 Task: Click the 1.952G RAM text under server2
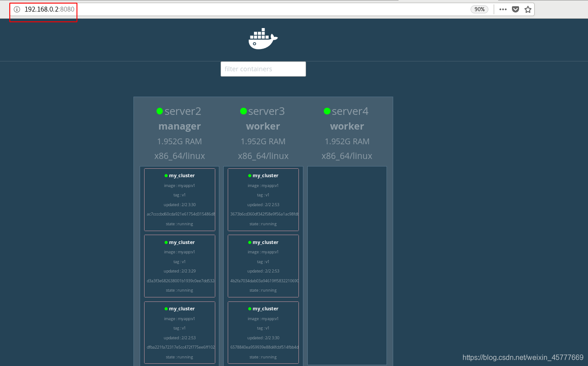pyautogui.click(x=179, y=142)
